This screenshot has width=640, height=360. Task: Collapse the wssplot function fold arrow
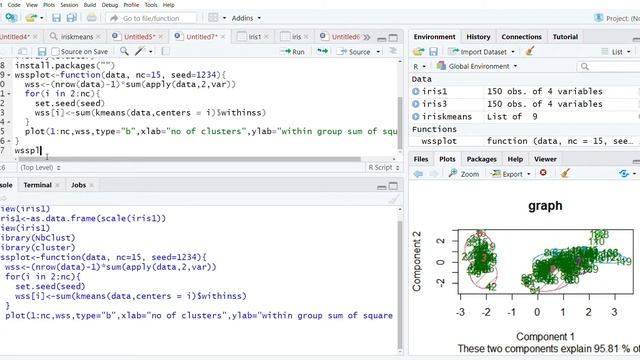coord(9,75)
